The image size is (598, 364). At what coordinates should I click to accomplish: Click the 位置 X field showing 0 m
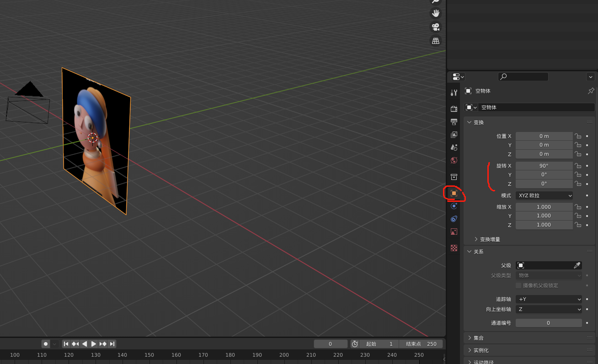click(x=544, y=136)
